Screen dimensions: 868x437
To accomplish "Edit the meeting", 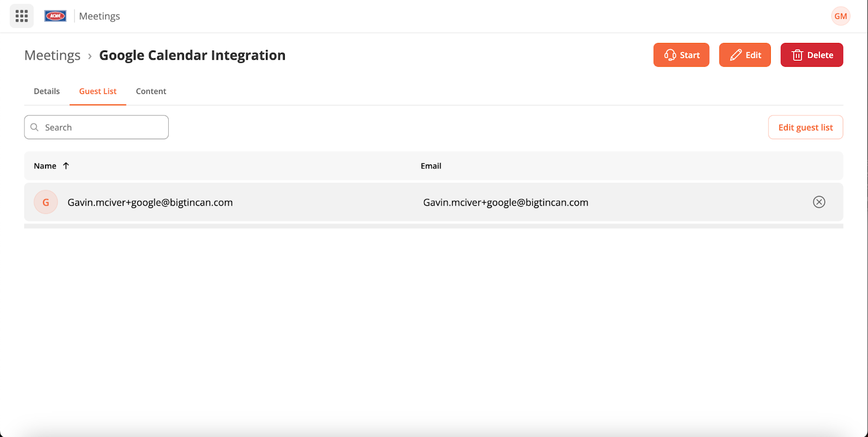I will pos(745,55).
